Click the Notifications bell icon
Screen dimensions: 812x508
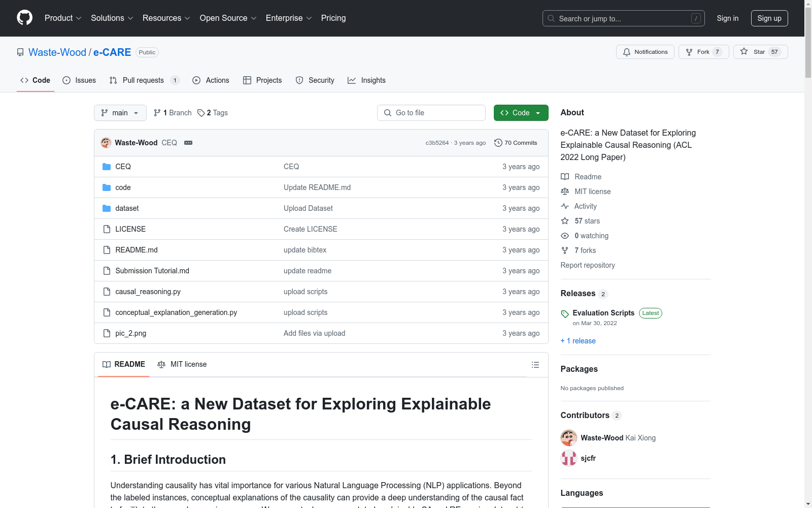[627, 52]
